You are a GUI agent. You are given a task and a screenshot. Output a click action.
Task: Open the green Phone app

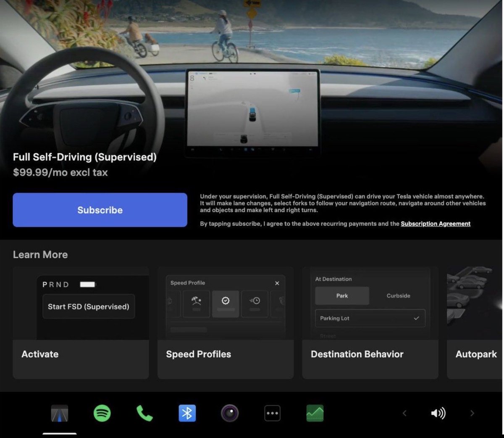coord(144,414)
